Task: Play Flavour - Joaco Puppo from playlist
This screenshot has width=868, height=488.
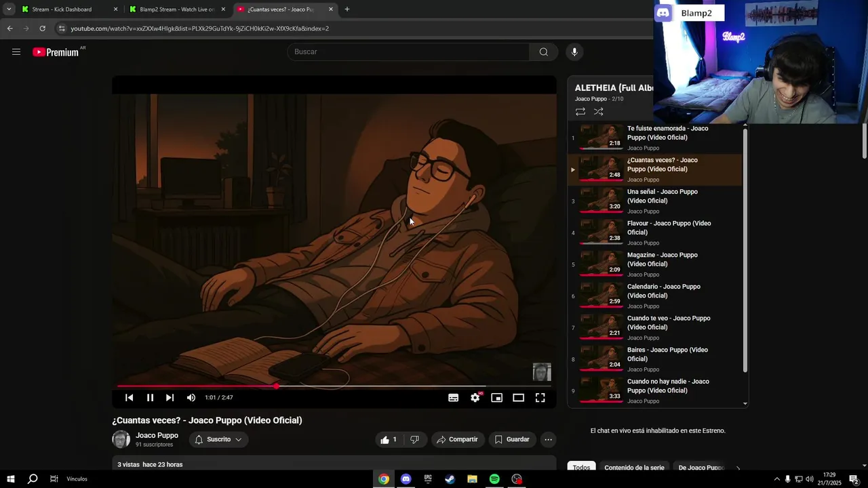Action: coord(654,232)
